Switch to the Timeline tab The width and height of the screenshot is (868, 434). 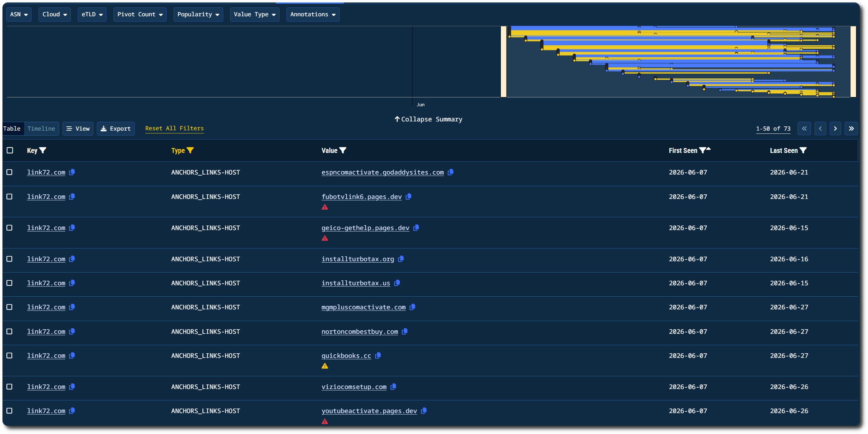tap(41, 129)
